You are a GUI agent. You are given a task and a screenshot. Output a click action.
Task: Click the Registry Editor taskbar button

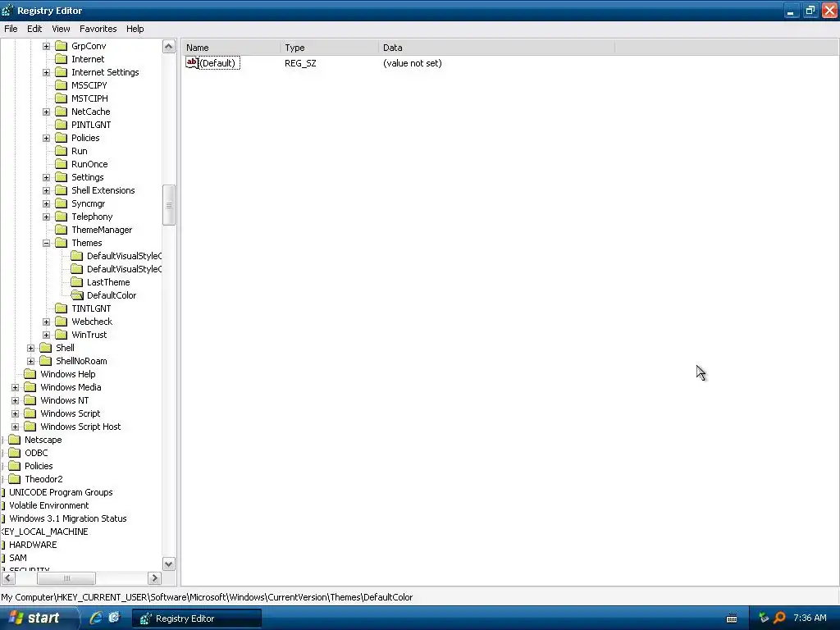tap(197, 619)
